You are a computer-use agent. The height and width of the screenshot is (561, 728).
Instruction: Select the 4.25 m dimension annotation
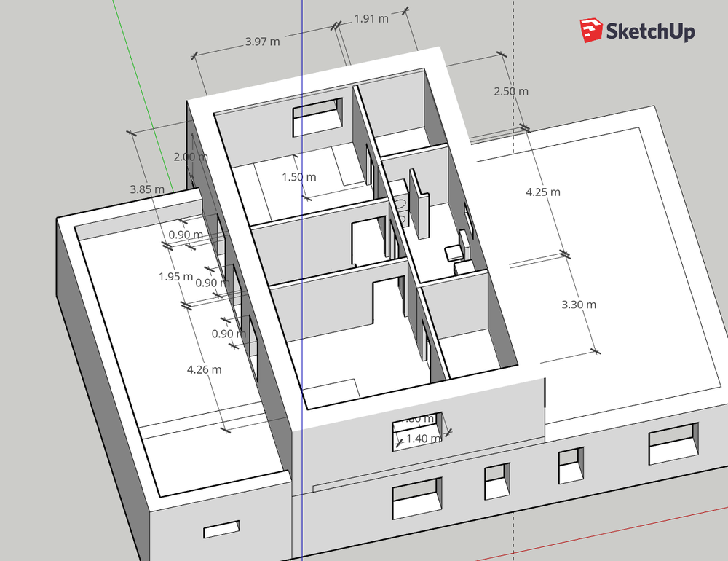coord(542,192)
